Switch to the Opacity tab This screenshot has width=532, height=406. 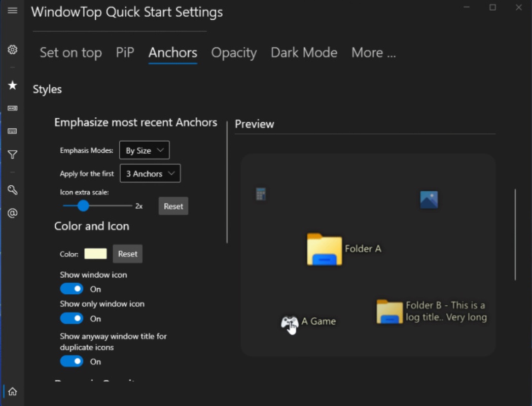[234, 53]
